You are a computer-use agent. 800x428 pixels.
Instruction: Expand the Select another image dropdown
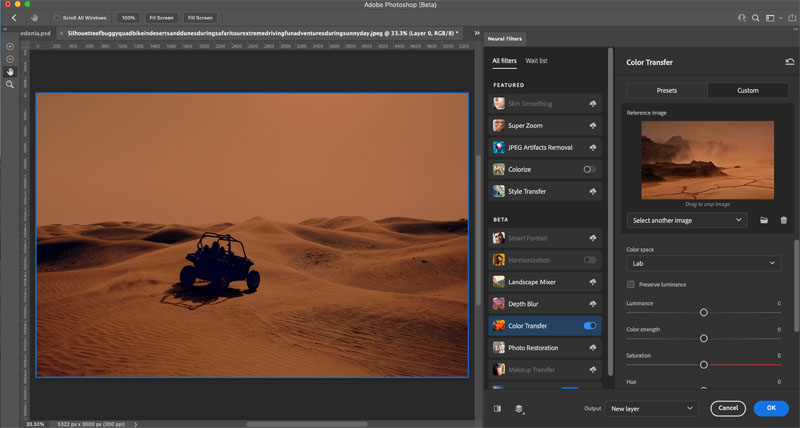tap(687, 220)
